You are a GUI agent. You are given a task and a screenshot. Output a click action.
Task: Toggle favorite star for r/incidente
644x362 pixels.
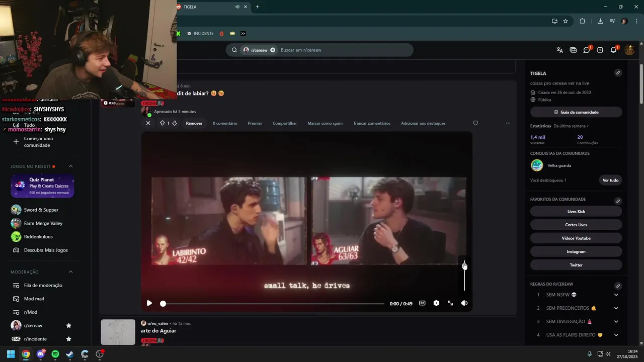pyautogui.click(x=69, y=339)
